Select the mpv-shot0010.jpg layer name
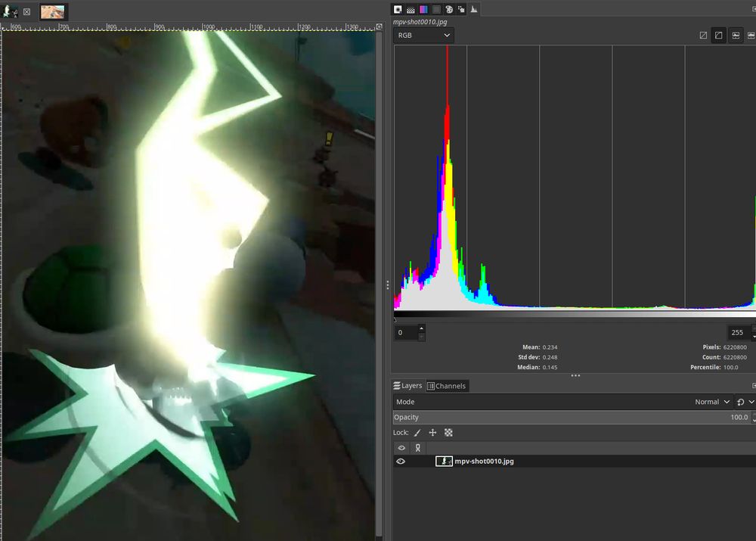Screen dimensions: 756x541 click(484, 462)
